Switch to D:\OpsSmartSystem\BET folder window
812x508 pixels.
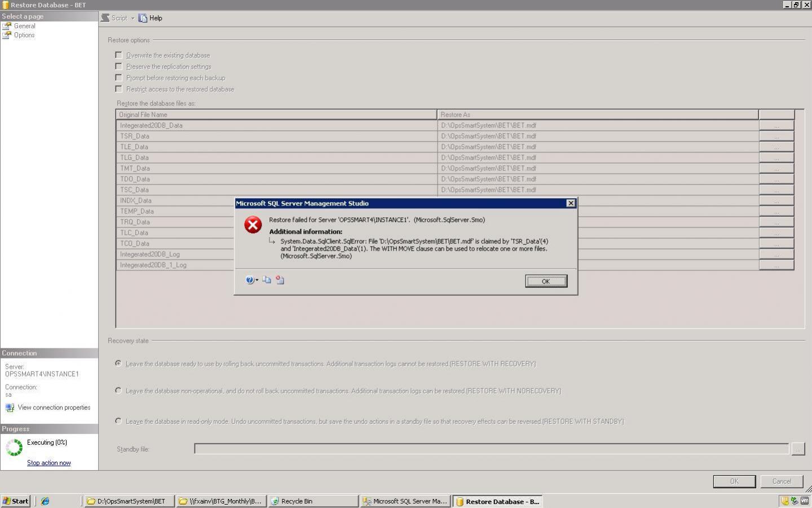pos(129,501)
